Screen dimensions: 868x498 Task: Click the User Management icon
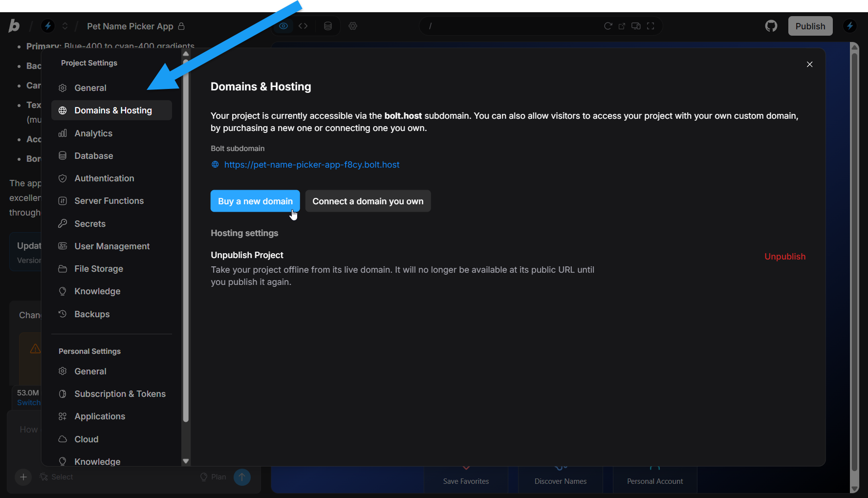pyautogui.click(x=63, y=246)
